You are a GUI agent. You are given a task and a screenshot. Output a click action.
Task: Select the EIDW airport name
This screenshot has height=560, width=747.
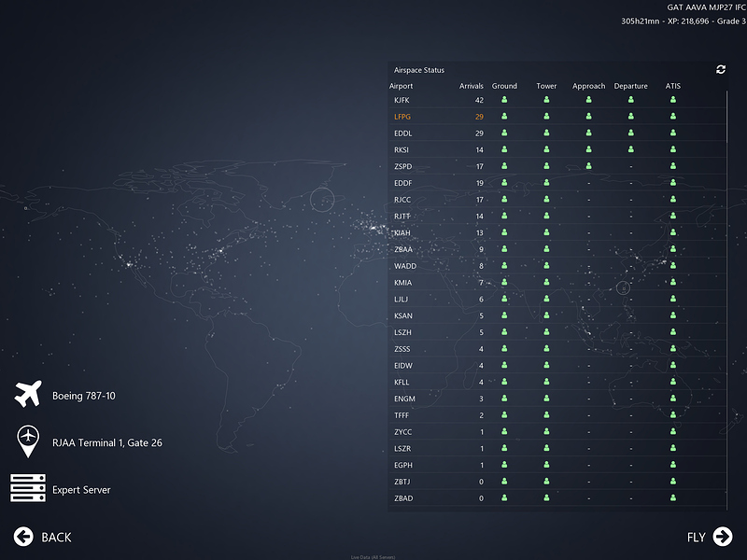(403, 366)
